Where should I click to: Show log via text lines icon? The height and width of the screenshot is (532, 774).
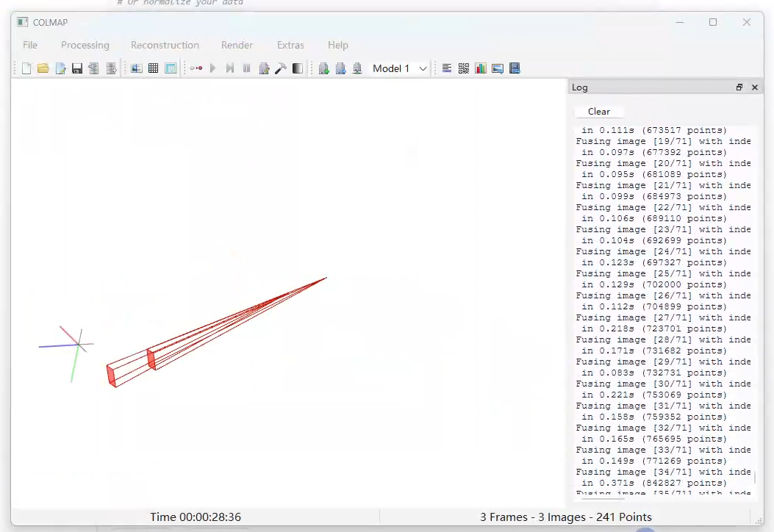click(x=447, y=68)
